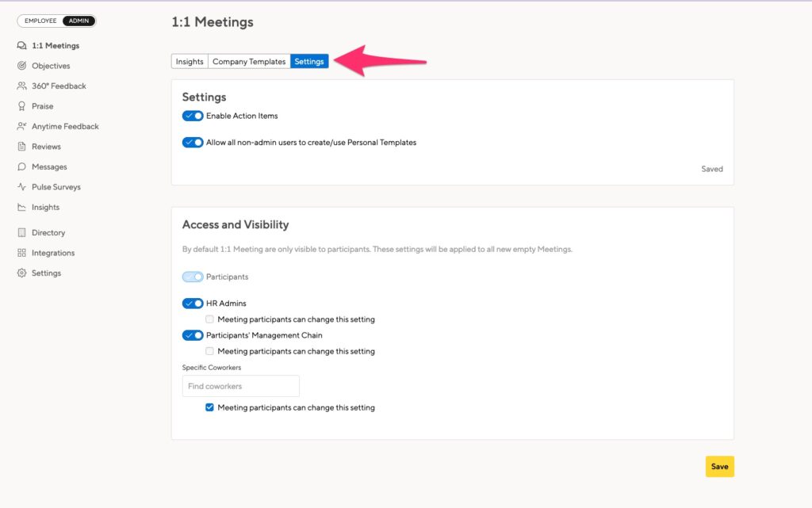The image size is (812, 508).
Task: Open Pulse Surveys page
Action: (56, 187)
